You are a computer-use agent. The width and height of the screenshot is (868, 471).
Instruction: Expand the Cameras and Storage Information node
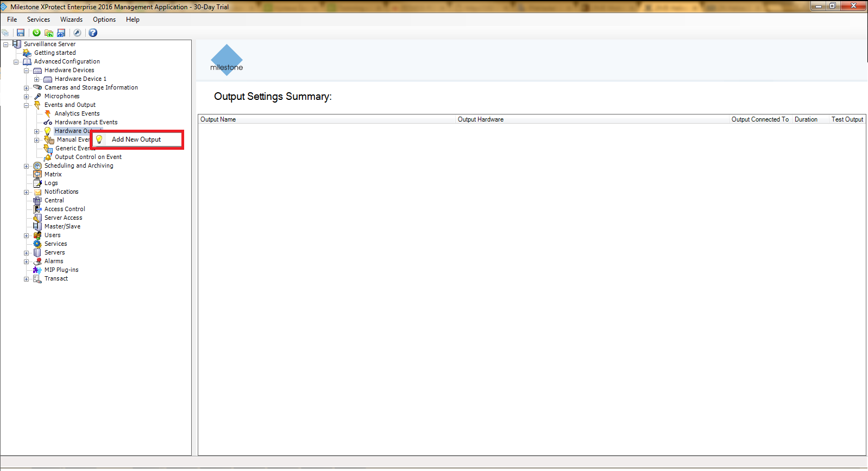26,88
